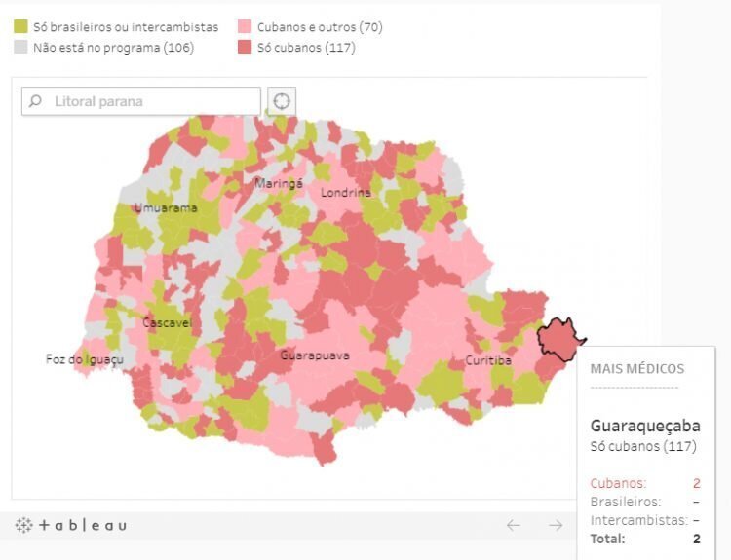Click the redo forward arrow
The image size is (731, 560).
556,526
